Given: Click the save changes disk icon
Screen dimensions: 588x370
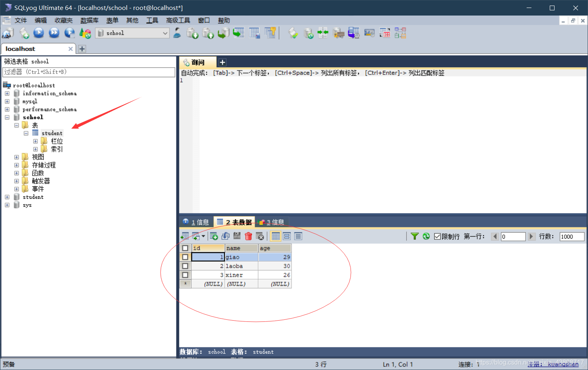Looking at the screenshot, I should (x=237, y=236).
